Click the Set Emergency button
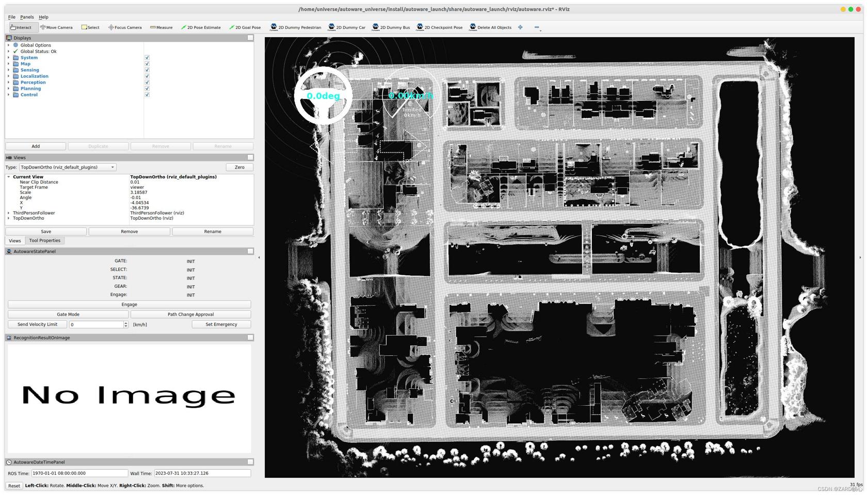Screen dimensions: 868x495 221,324
